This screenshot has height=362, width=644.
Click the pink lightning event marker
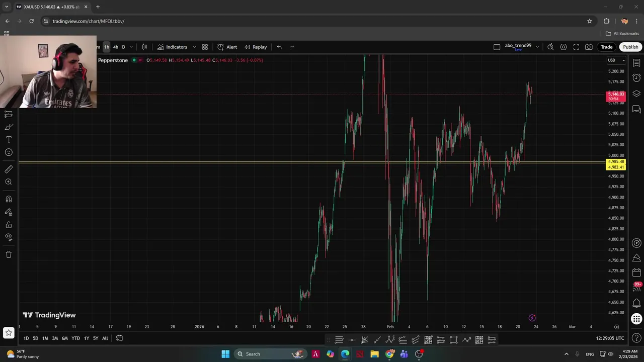coord(532,318)
